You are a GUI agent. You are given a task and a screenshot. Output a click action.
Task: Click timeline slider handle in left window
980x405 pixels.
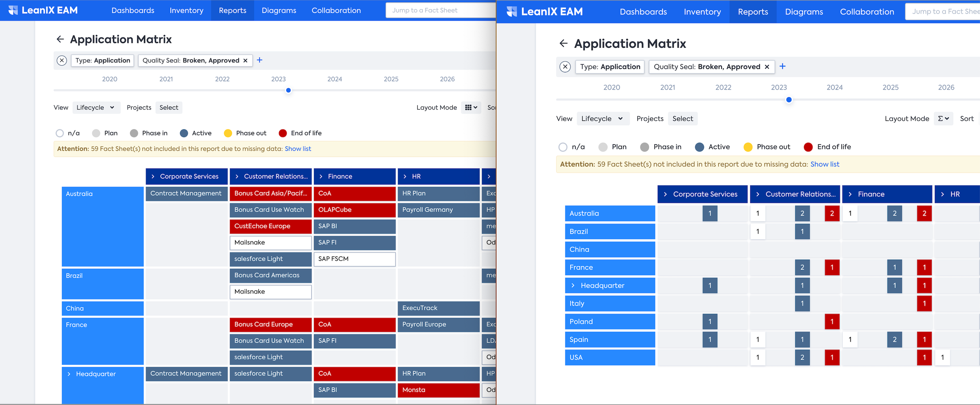pos(288,90)
